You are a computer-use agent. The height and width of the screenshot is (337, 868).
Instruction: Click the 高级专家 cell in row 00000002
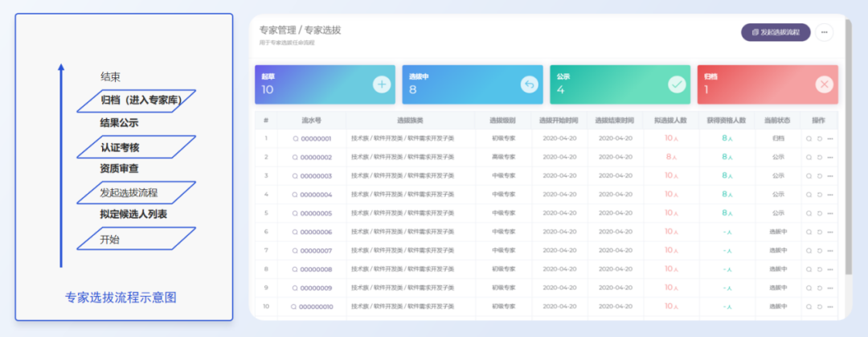pos(503,158)
